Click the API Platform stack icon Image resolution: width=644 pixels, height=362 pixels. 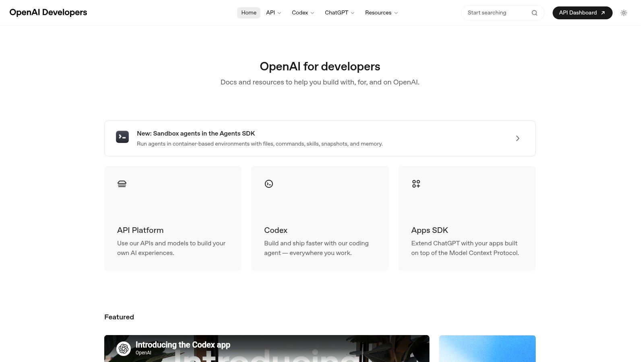[122, 184]
